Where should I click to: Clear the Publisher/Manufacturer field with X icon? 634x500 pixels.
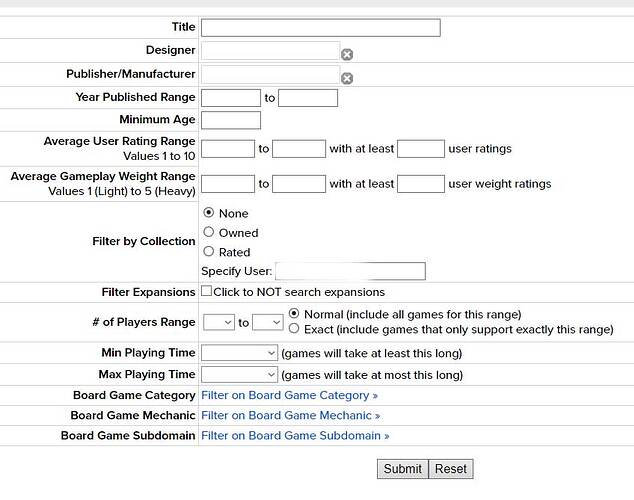[347, 78]
